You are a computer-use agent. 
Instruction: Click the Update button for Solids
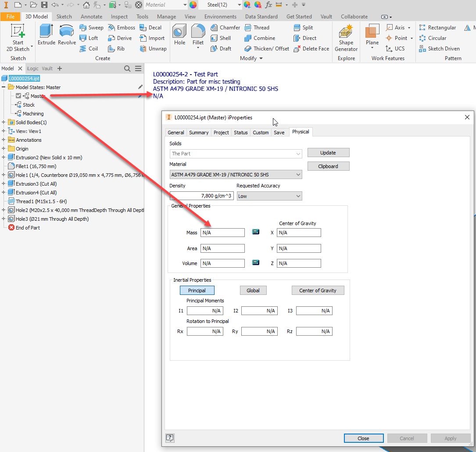click(x=328, y=152)
